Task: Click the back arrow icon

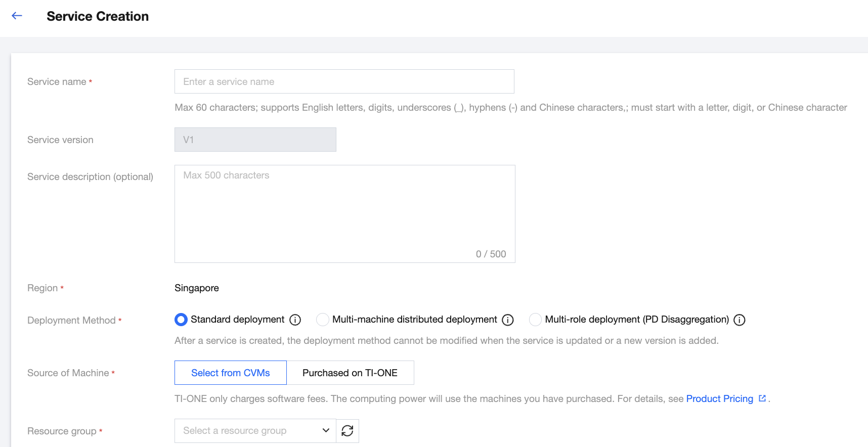Action: point(17,16)
